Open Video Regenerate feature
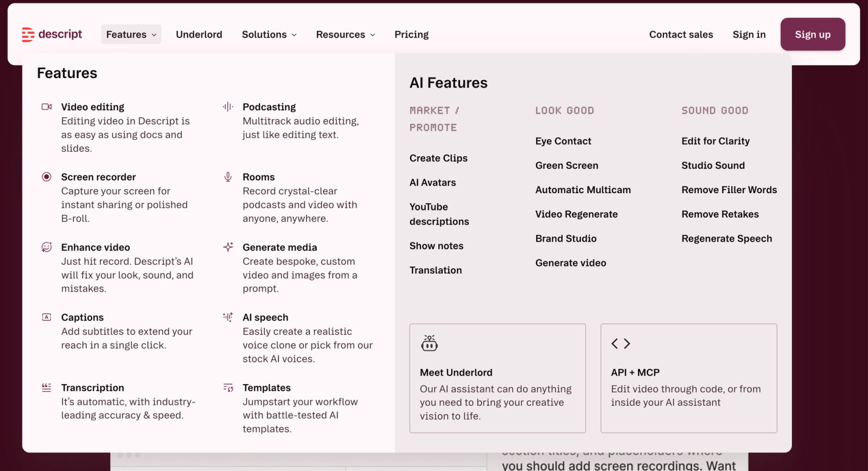This screenshot has height=471, width=868. pyautogui.click(x=577, y=214)
